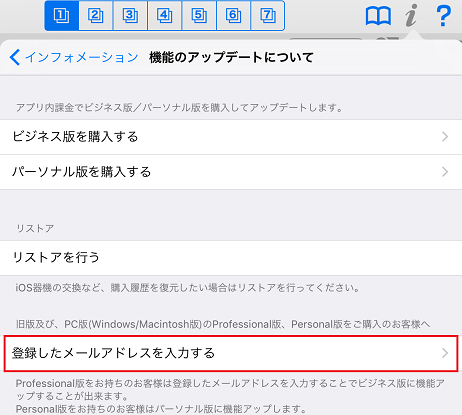The width and height of the screenshot is (462, 415).
Task: Open パーソナル版を購入する row
Action: (x=231, y=172)
